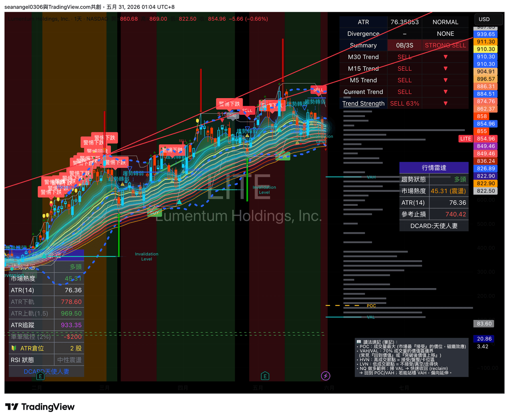
Task: Click the 826.89 price label
Action: coord(486,168)
